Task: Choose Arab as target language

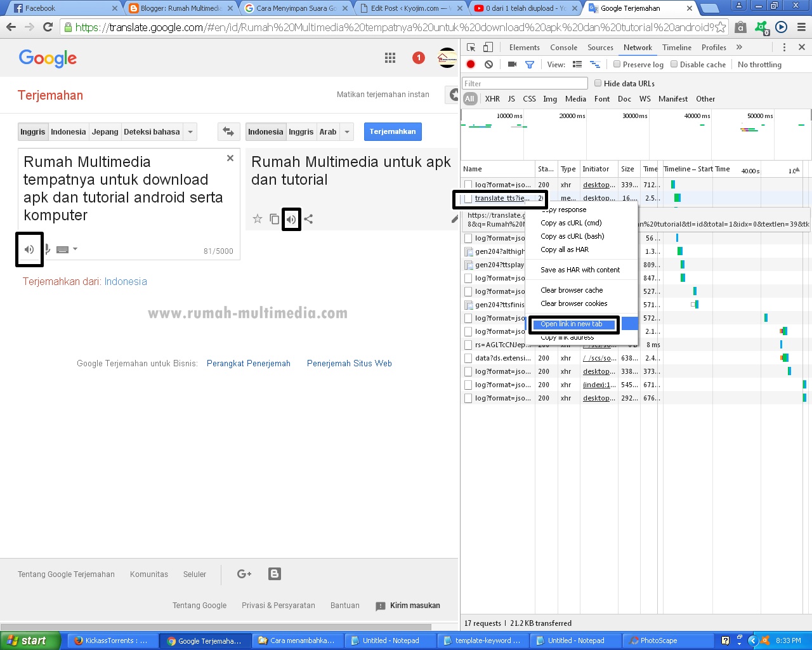Action: 328,131
